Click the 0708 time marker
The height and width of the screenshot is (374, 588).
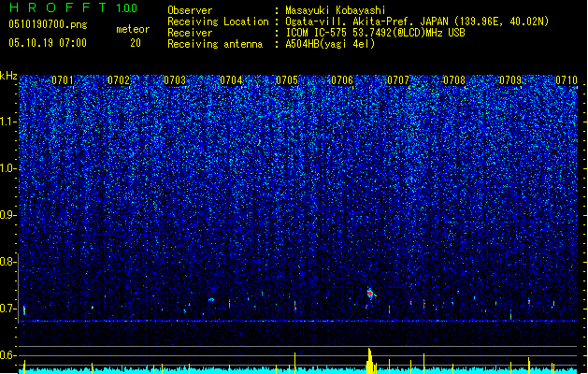[x=454, y=80]
